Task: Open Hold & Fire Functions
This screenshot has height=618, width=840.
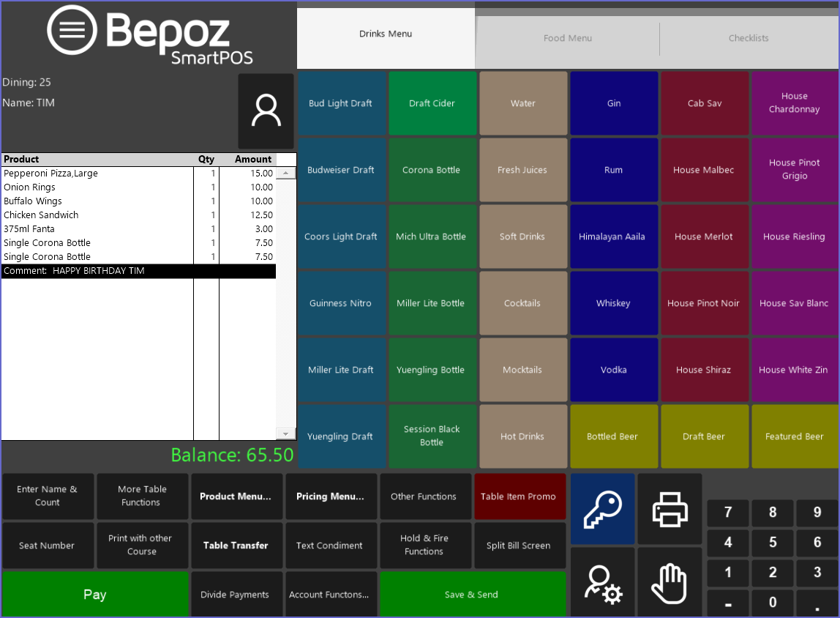Action: tap(424, 545)
